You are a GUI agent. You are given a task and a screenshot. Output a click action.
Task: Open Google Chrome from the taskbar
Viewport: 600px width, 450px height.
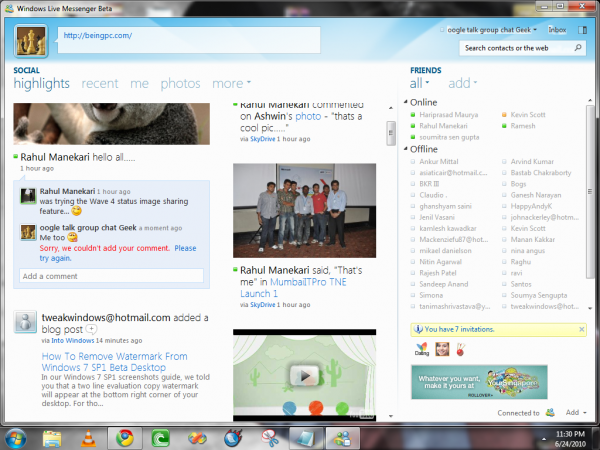coord(124,439)
